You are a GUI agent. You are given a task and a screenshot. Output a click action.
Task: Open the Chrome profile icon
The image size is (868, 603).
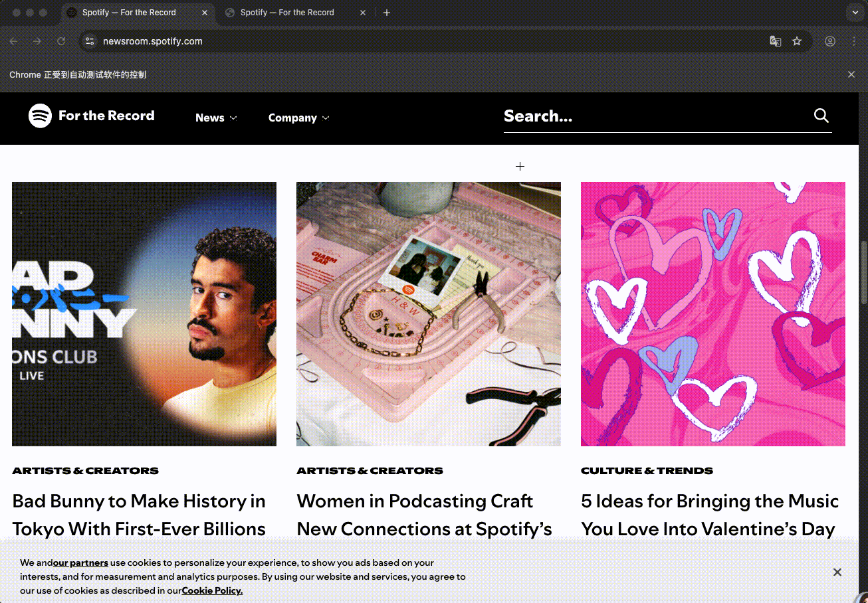click(830, 41)
